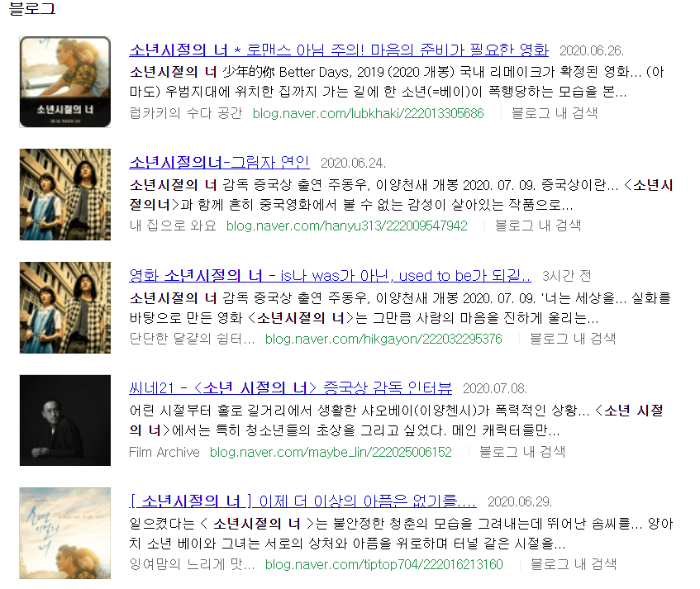The height and width of the screenshot is (589, 700).
Task: Visit the blog.naver.com/maybe_lin/222025006152 URL
Action: (x=331, y=452)
